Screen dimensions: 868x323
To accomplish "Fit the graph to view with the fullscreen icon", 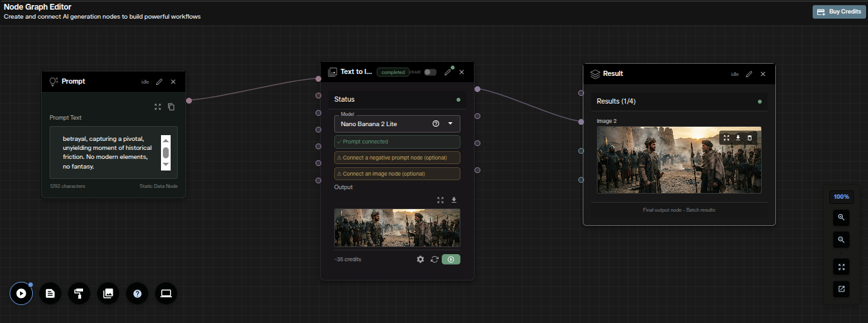I will pos(841,266).
